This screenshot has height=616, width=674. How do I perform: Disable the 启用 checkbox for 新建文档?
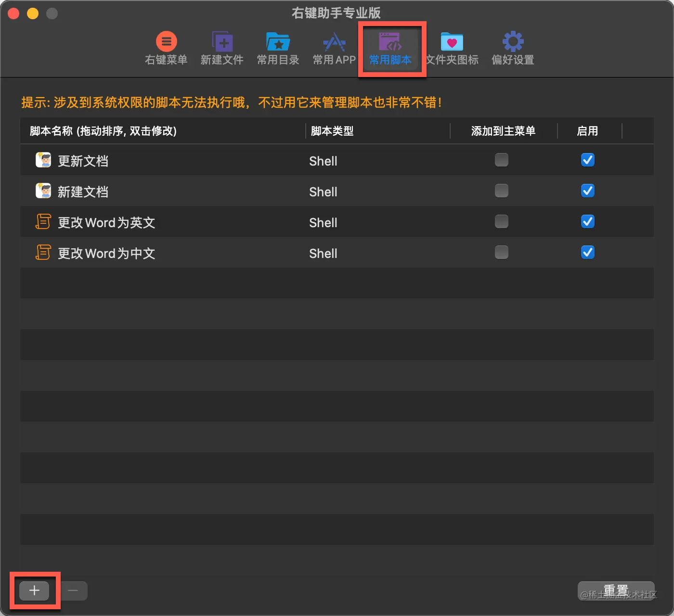588,191
